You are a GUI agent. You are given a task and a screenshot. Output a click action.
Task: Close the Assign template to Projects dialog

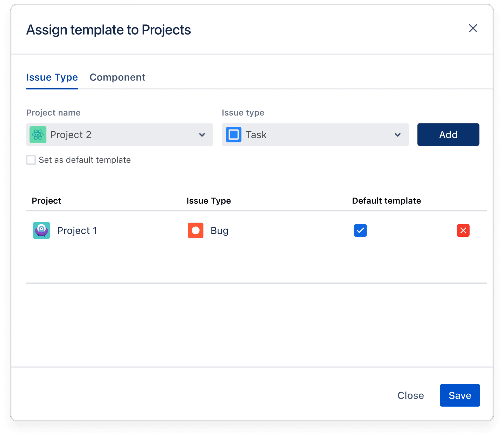pos(473,28)
